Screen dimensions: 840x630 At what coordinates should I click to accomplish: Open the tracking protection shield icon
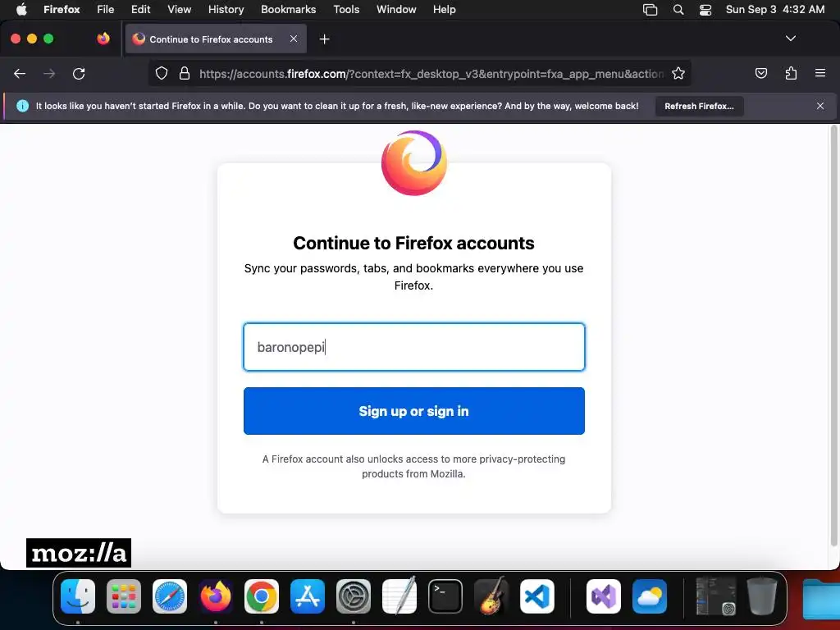click(162, 73)
